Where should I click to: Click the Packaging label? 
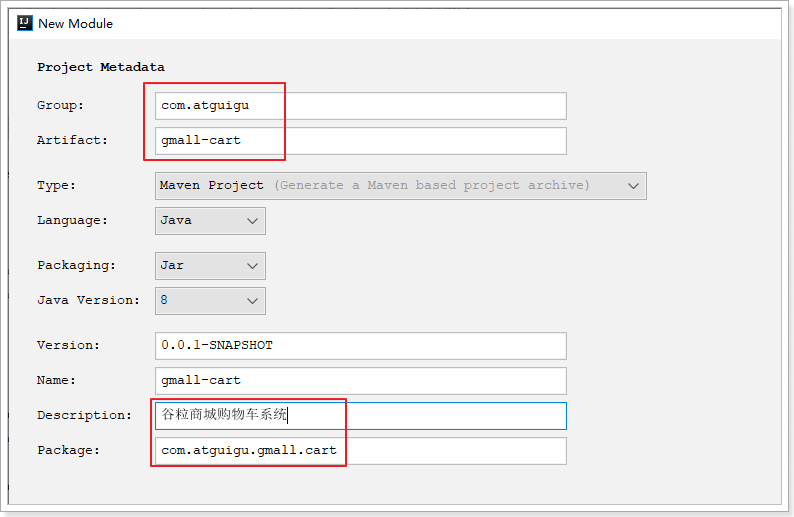[x=76, y=266]
